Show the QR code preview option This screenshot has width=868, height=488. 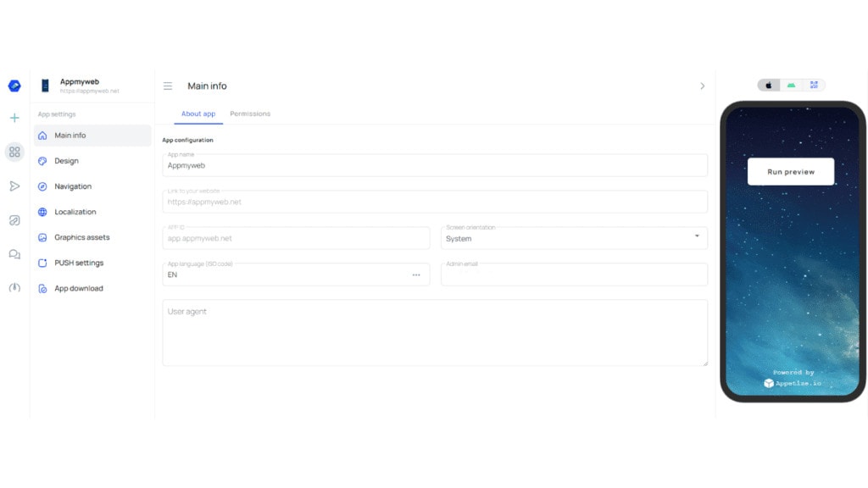[x=814, y=86]
